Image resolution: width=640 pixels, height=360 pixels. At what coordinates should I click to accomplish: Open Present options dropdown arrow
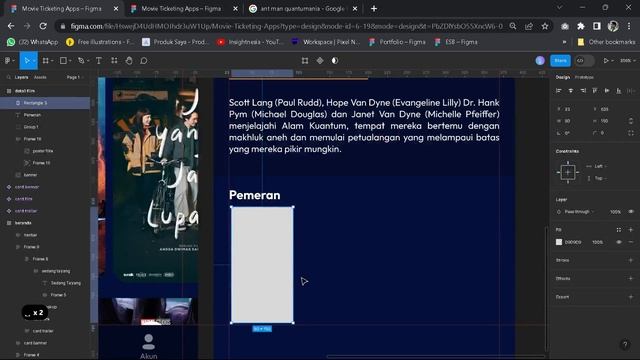[x=613, y=60]
